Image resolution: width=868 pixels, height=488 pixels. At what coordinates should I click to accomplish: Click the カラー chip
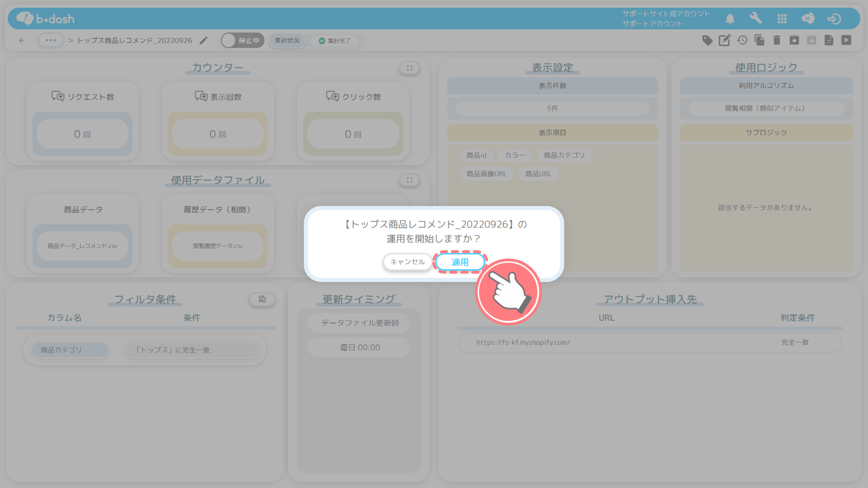pyautogui.click(x=515, y=155)
